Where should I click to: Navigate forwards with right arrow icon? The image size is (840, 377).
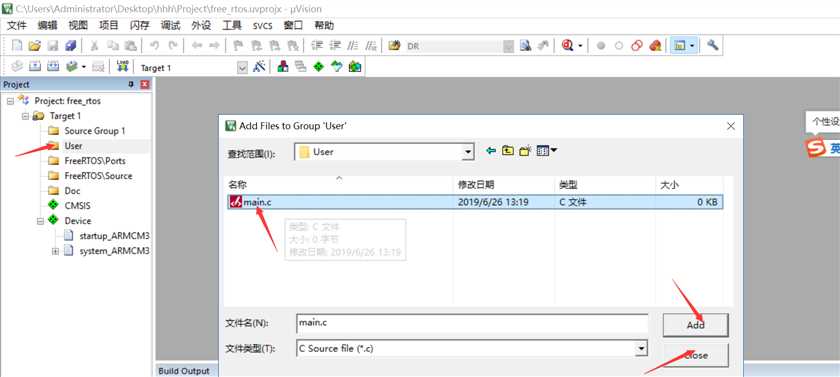pyautogui.click(x=214, y=46)
